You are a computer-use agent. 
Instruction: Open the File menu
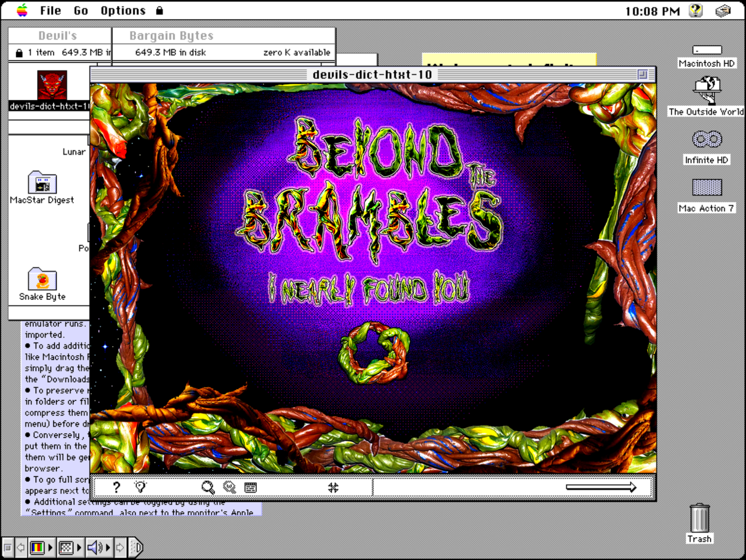[50, 10]
